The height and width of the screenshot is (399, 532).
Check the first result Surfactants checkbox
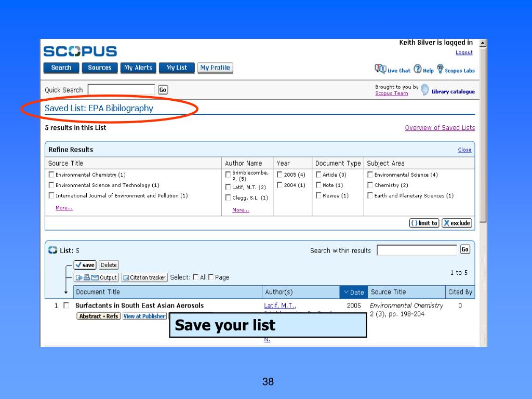(x=66, y=305)
